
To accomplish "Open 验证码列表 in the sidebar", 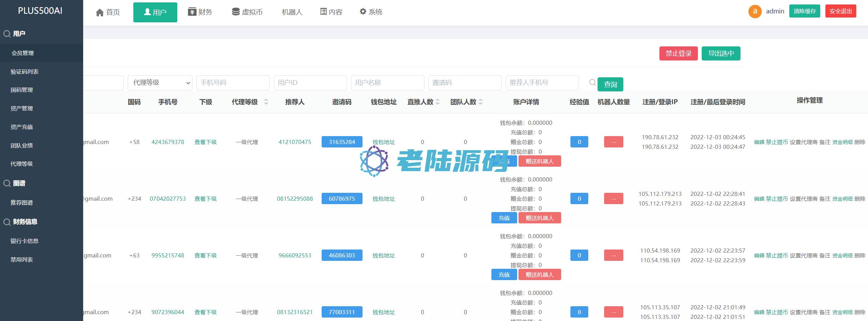I will click(x=24, y=72).
